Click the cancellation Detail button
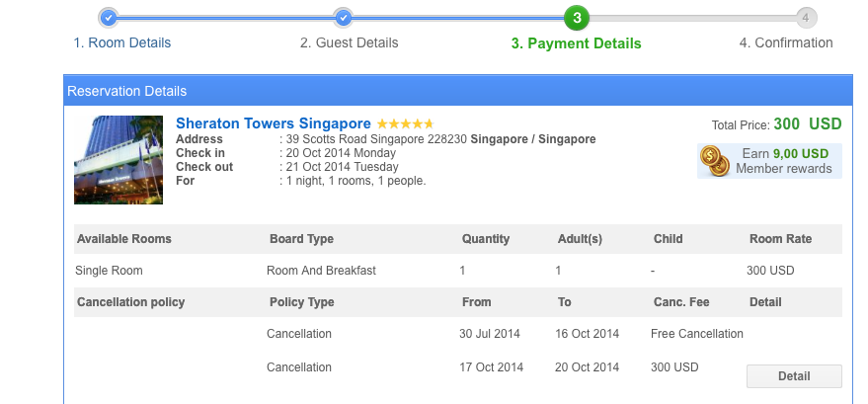Viewport: 868px width, 404px height. point(794,376)
